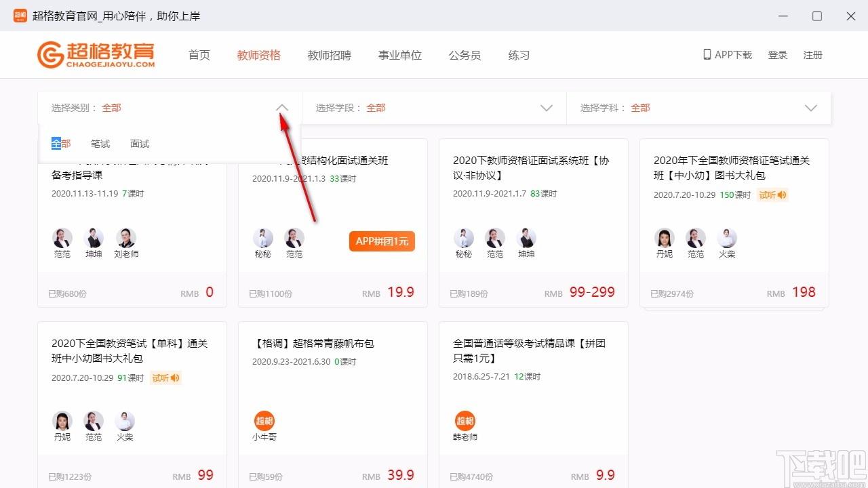The height and width of the screenshot is (488, 868).
Task: Maximize the 超格教育 window
Action: tap(817, 16)
